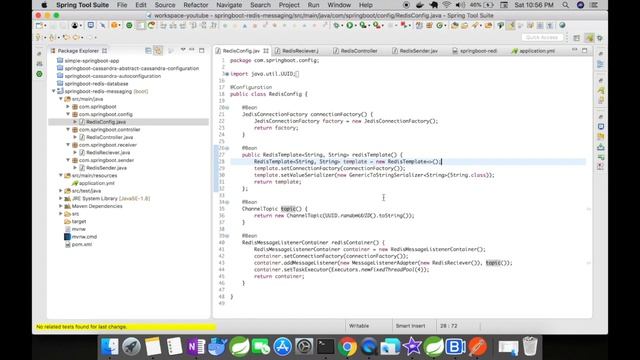
Task: Open Docker whale icon in the dock
Action: click(218, 347)
